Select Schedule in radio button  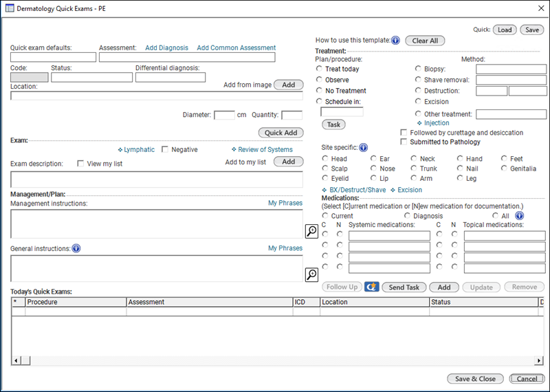click(x=319, y=101)
